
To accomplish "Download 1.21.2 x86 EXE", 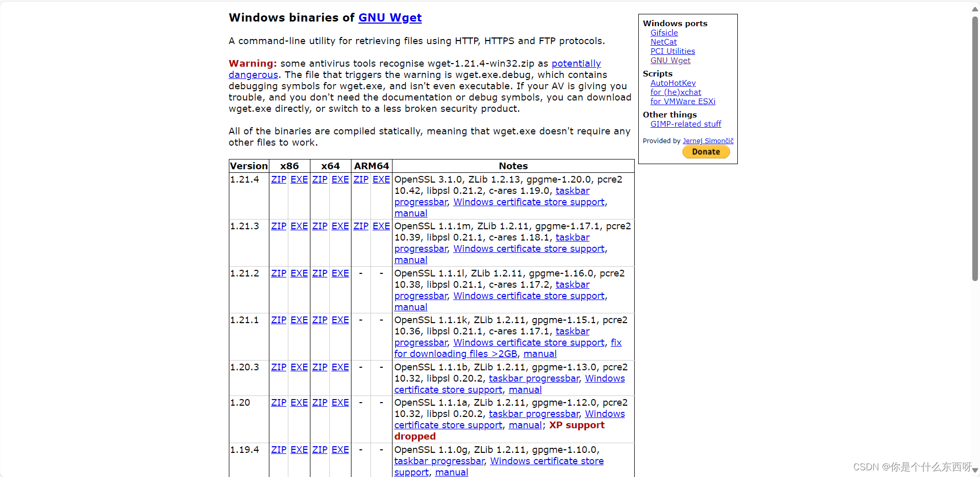I will coord(299,273).
